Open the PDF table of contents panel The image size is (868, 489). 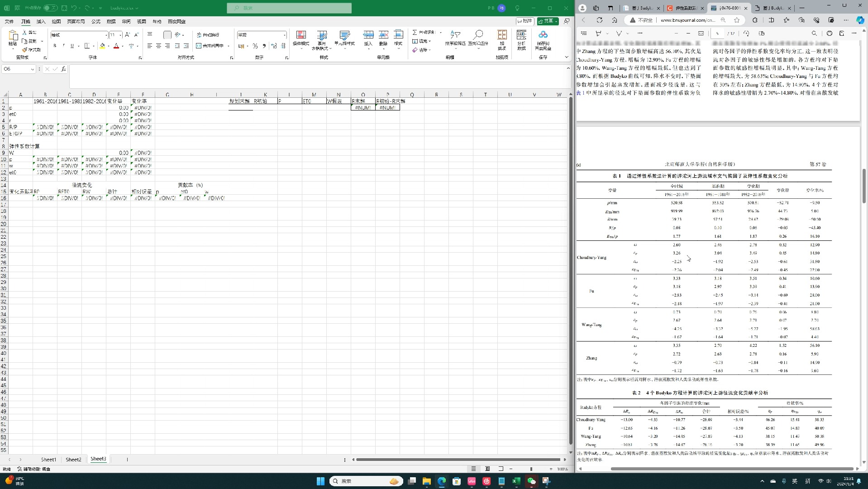pyautogui.click(x=585, y=34)
